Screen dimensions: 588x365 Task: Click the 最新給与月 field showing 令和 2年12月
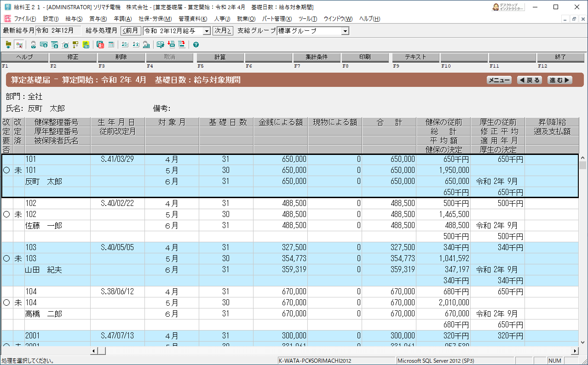[58, 31]
